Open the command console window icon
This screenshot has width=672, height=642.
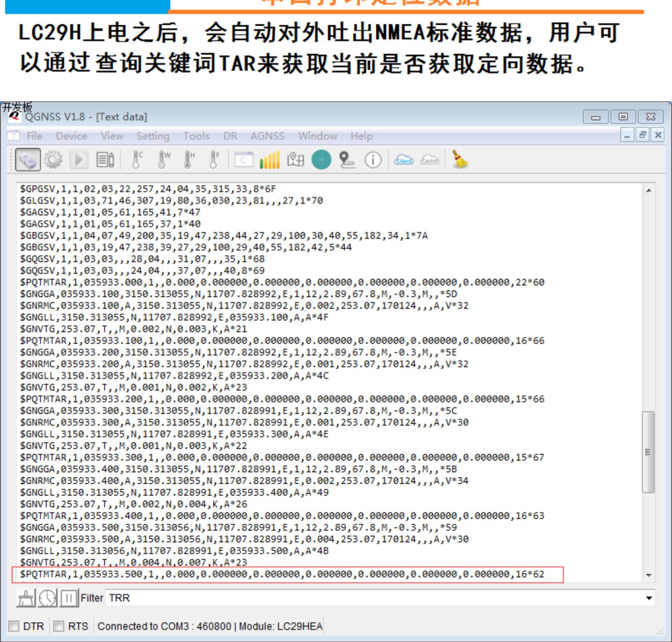pos(244,160)
